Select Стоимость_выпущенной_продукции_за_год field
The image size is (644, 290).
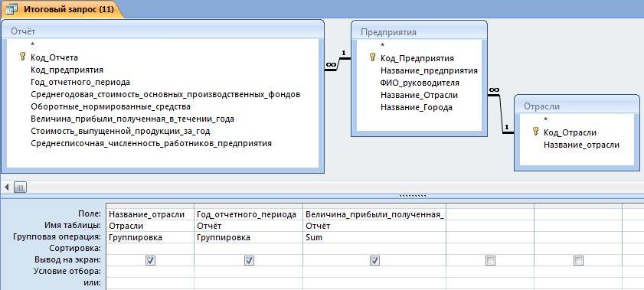point(121,132)
